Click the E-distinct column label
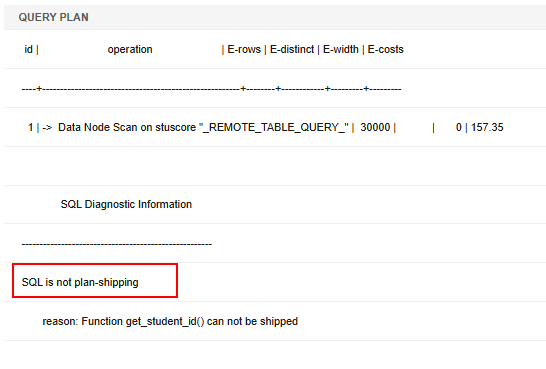The height and width of the screenshot is (369, 546). (292, 49)
